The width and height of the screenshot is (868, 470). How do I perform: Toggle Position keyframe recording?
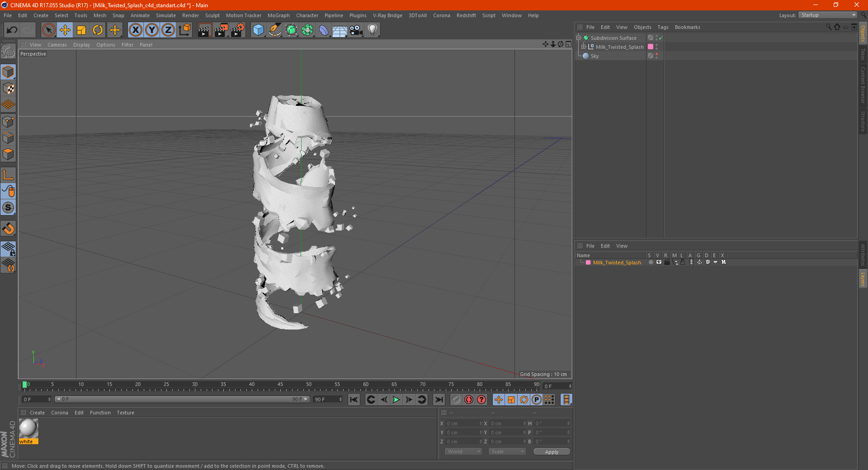tap(499, 399)
